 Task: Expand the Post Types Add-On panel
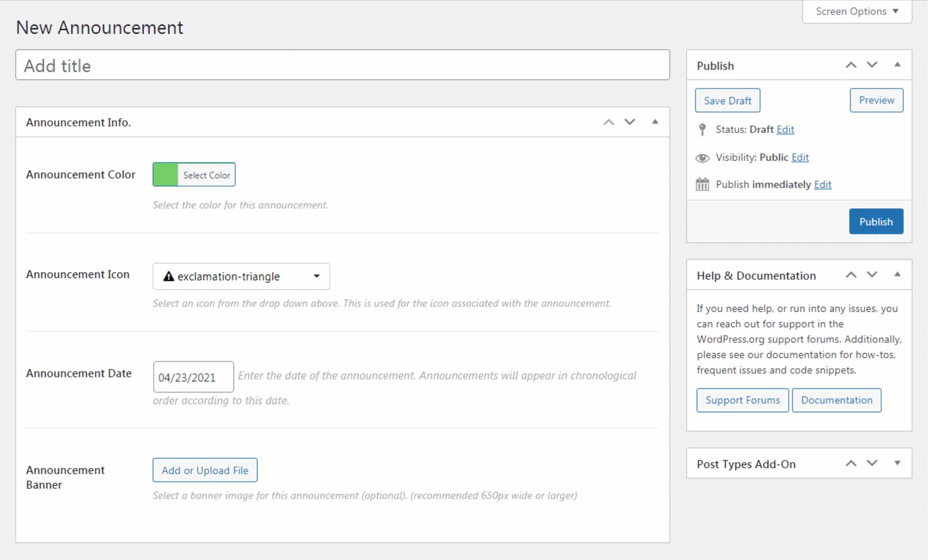tap(897, 463)
